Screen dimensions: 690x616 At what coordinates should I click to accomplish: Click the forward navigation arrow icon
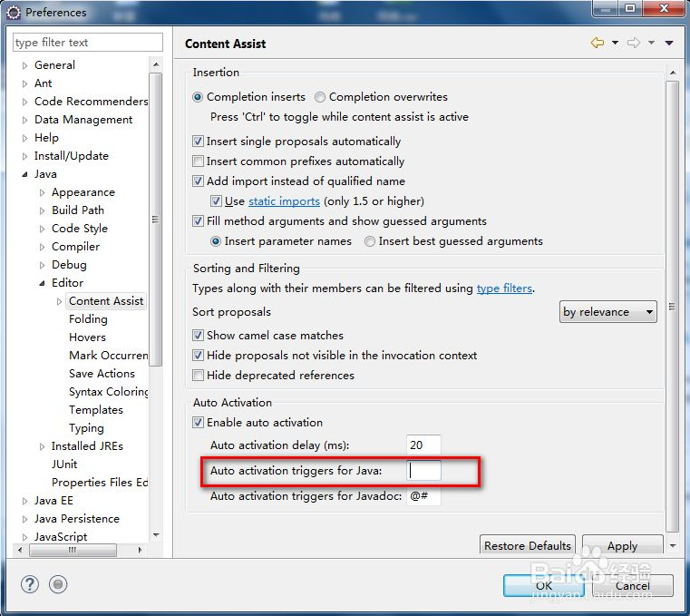pyautogui.click(x=634, y=44)
